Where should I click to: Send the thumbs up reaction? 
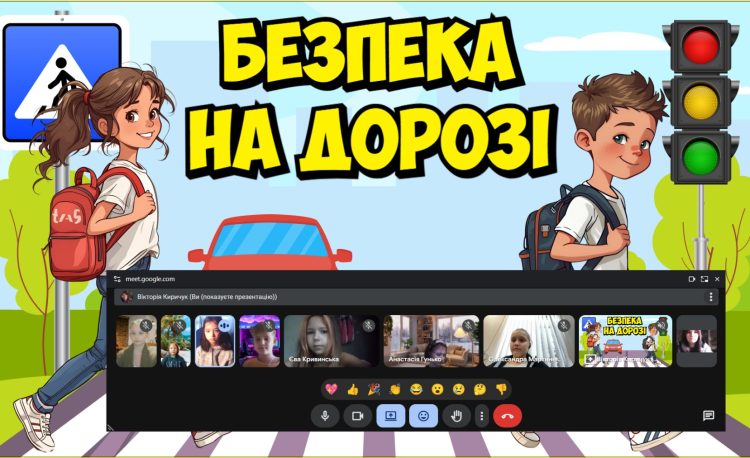tap(352, 389)
